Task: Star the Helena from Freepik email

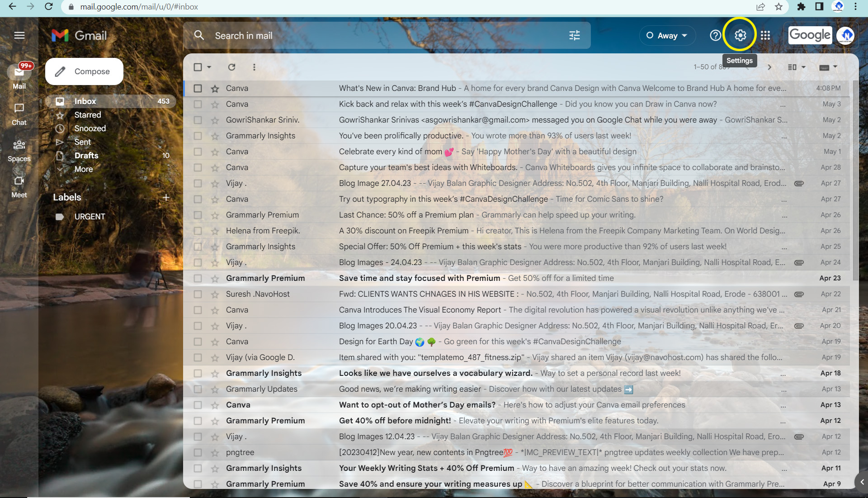Action: point(215,231)
